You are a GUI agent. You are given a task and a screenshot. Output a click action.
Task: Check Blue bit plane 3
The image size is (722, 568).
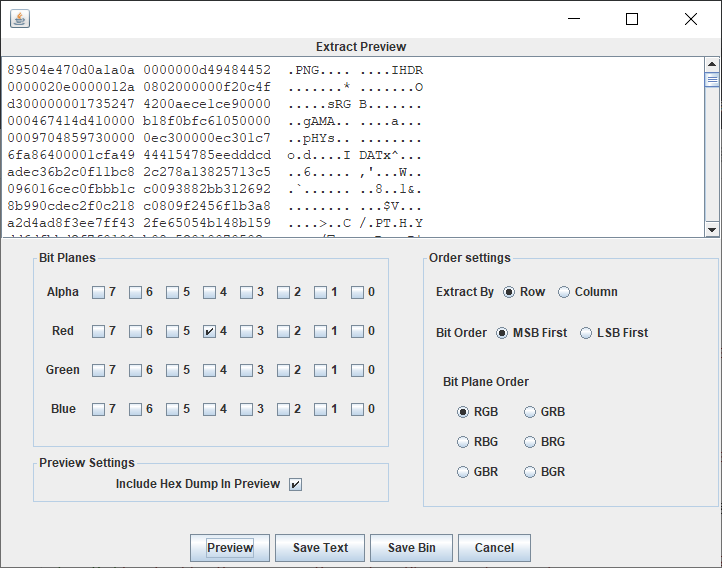click(x=246, y=410)
